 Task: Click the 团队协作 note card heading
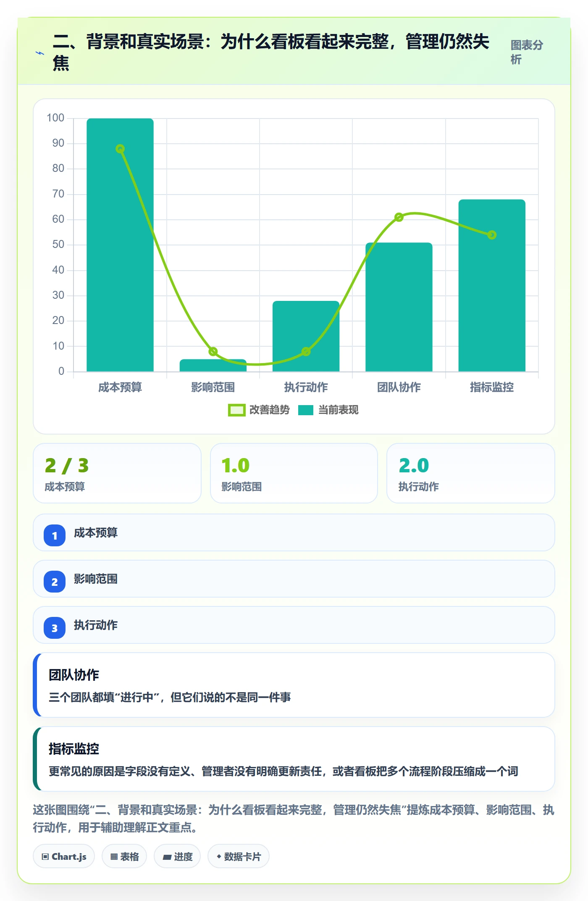(x=74, y=675)
